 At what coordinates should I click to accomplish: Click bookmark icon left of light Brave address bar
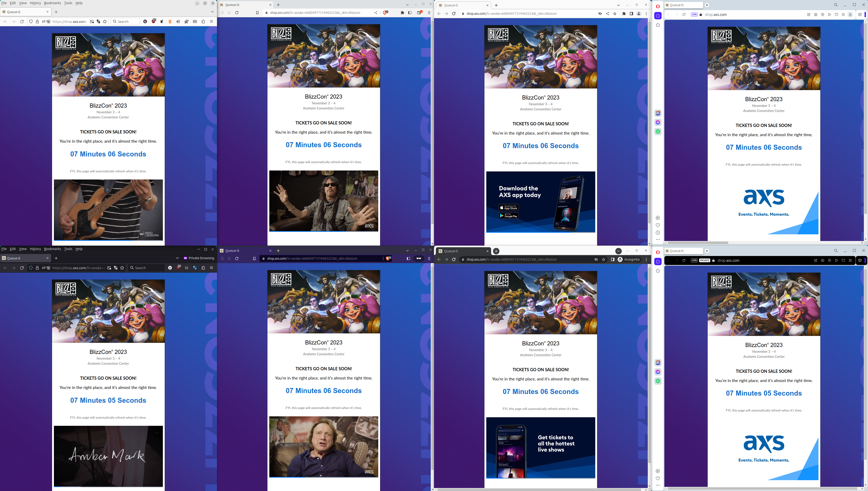point(257,13)
